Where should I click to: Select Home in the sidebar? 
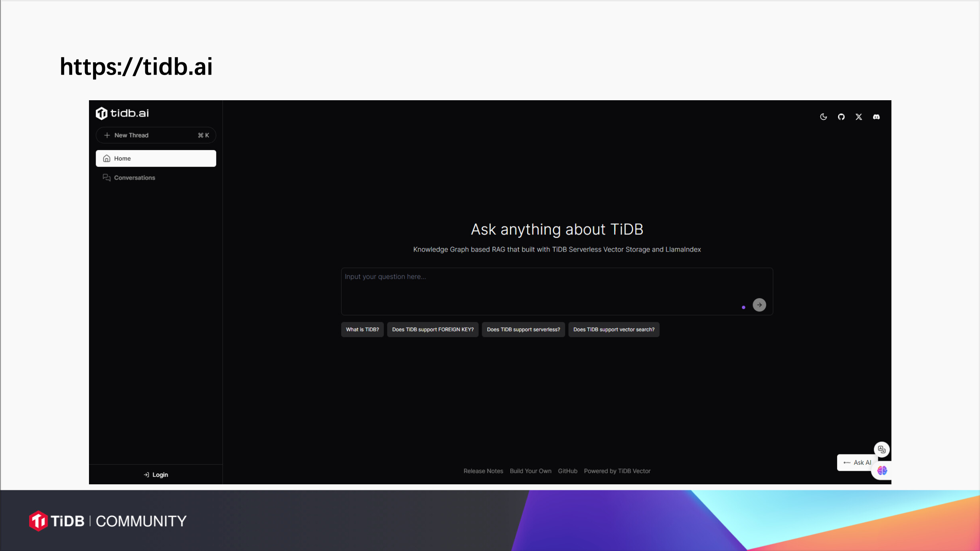[x=156, y=159]
